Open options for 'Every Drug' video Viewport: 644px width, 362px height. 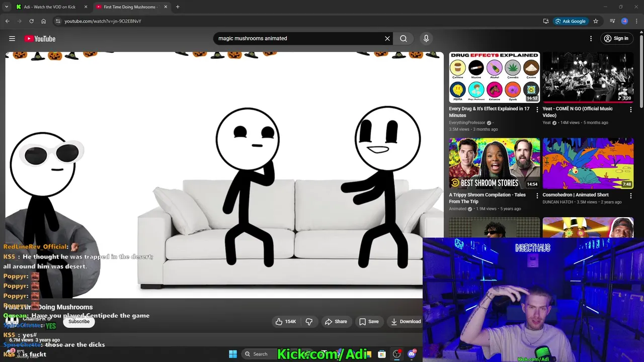point(537,109)
